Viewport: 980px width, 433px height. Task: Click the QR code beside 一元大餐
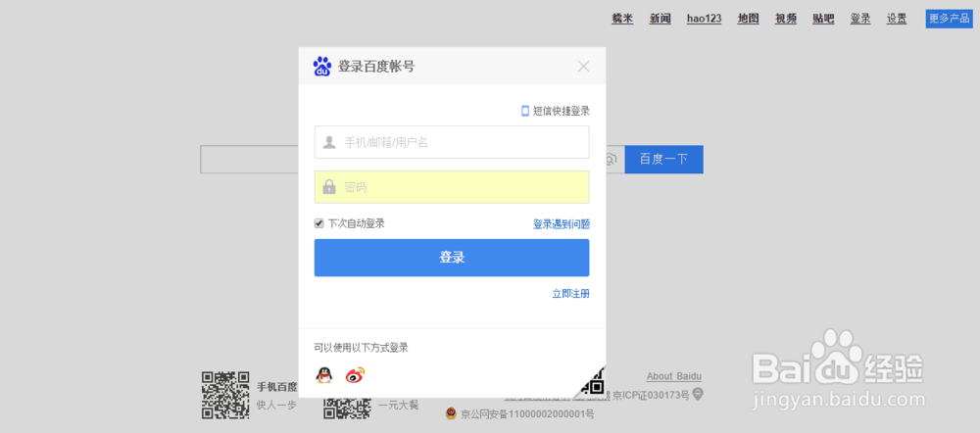tap(347, 408)
